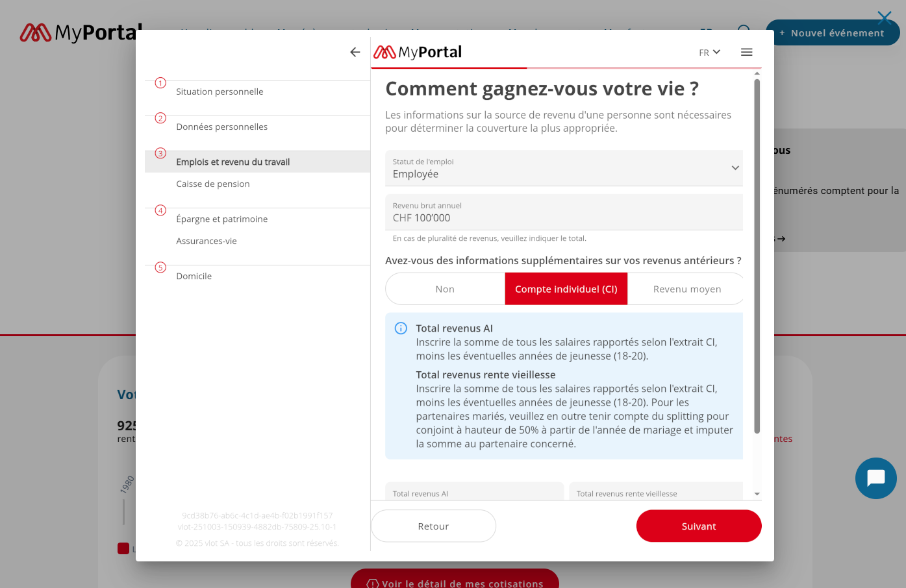Click the 'Revenu brut annuel' field
This screenshot has width=906, height=588.
click(564, 212)
